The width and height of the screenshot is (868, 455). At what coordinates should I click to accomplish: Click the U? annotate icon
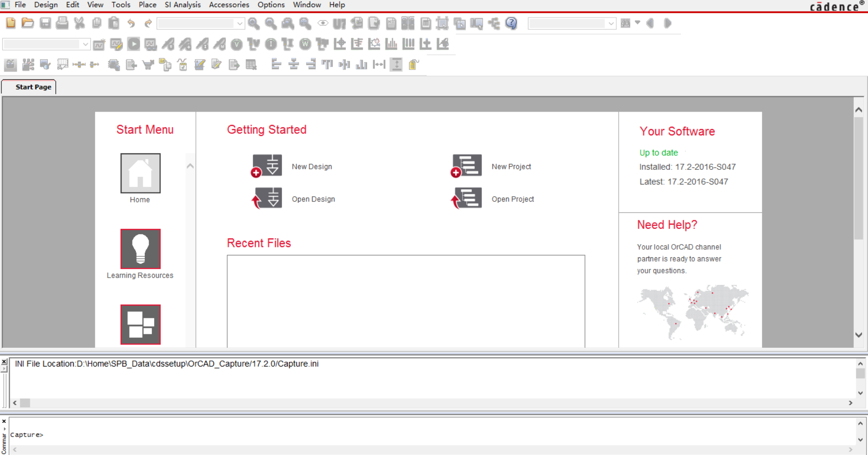tap(339, 23)
